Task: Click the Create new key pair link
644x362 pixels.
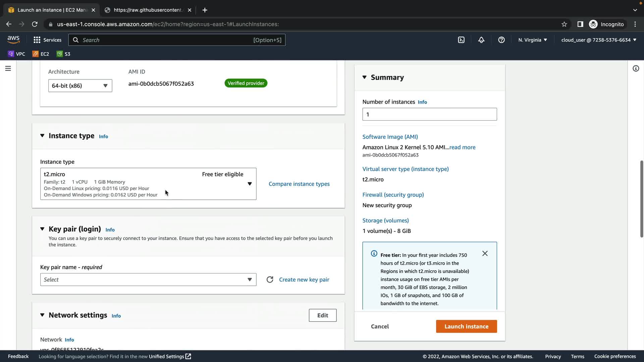Action: click(x=304, y=280)
